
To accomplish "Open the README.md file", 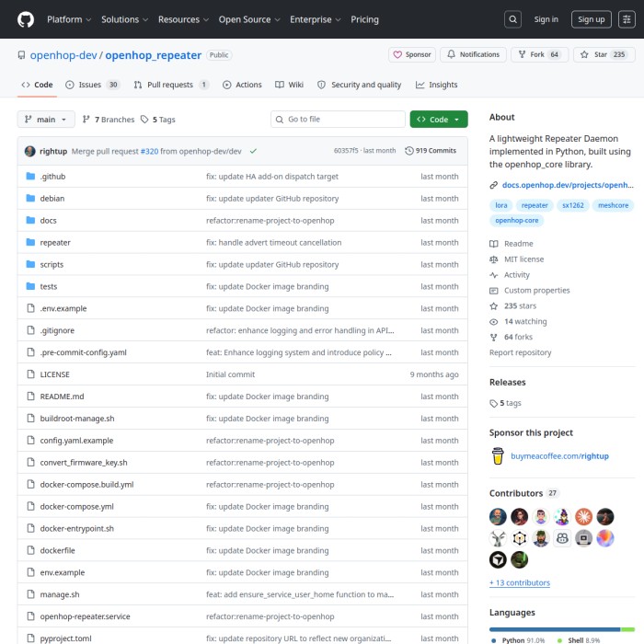I will [x=62, y=397].
